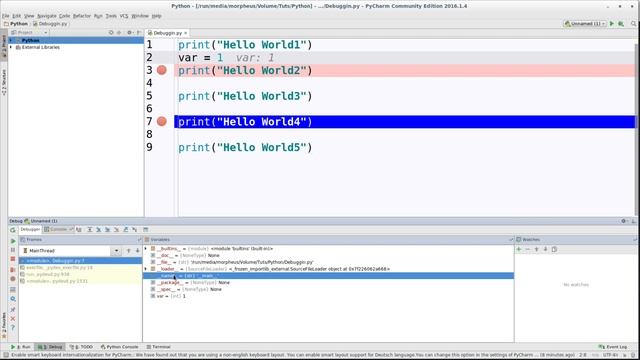Open View Breakpoints icon in debug sidebar
The width and height of the screenshot is (640, 360).
point(13,270)
